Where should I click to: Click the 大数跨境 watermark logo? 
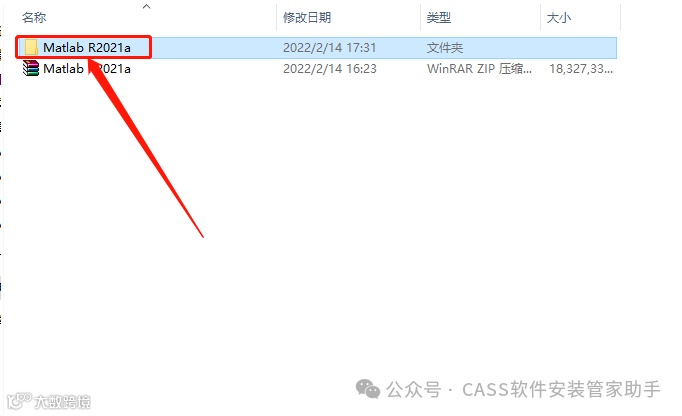coord(49,401)
